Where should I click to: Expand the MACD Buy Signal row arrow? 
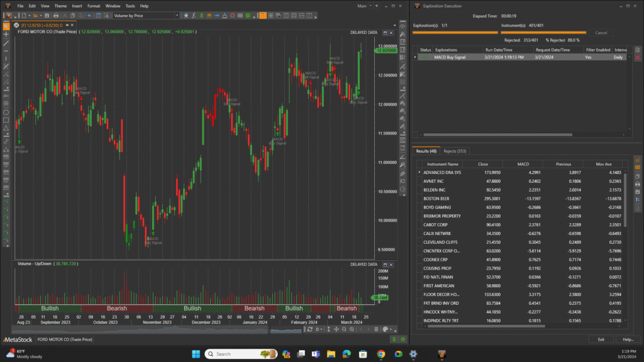click(x=415, y=57)
